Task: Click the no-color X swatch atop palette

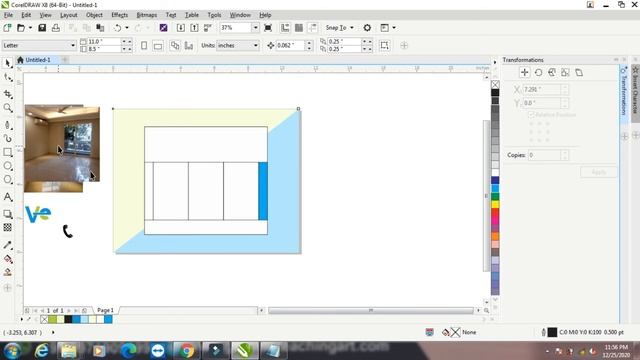Action: 495,84
